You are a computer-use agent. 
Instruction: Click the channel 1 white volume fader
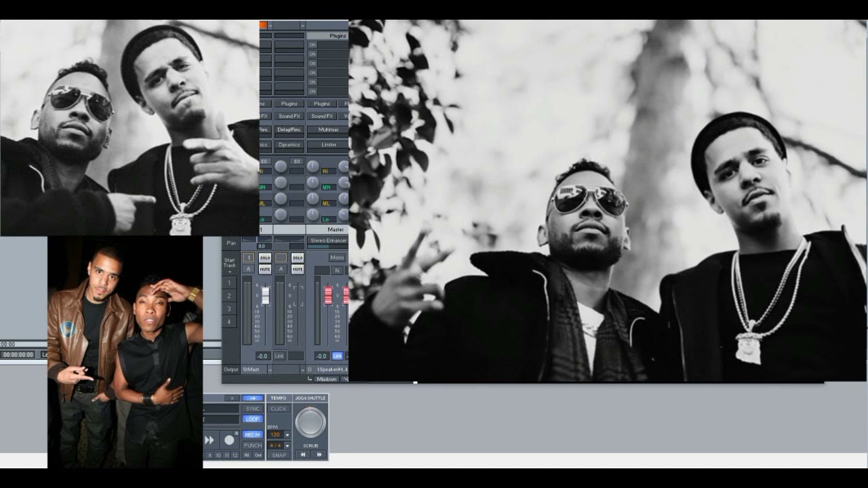(x=265, y=295)
